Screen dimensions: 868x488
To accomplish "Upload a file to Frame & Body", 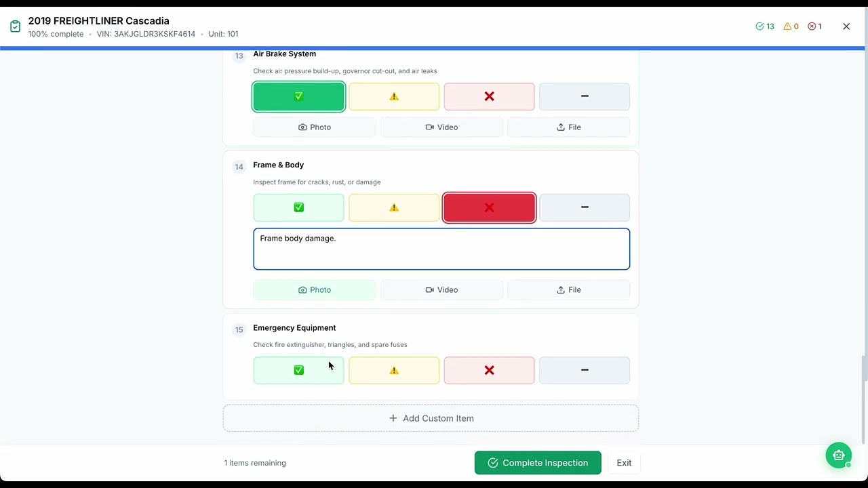I will pos(568,289).
